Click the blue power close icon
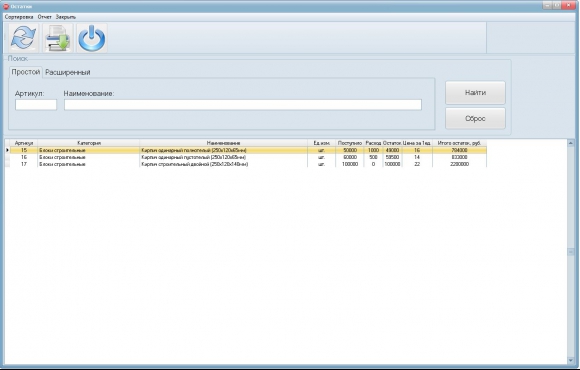Image resolution: width=580 pixels, height=370 pixels. click(92, 38)
